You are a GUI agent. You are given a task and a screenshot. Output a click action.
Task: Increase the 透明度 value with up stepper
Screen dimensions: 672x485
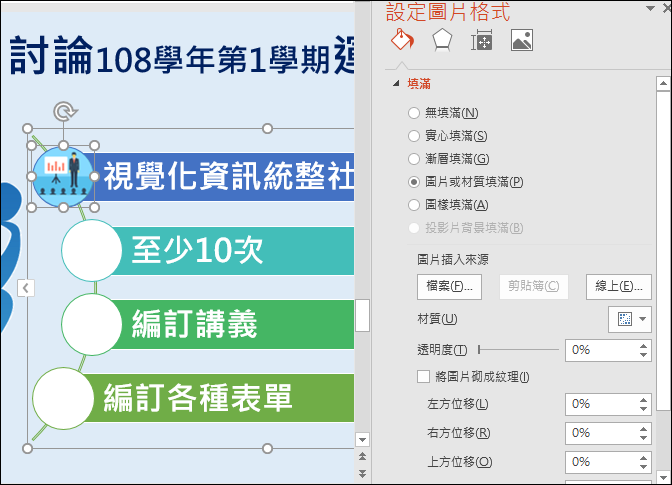(643, 346)
